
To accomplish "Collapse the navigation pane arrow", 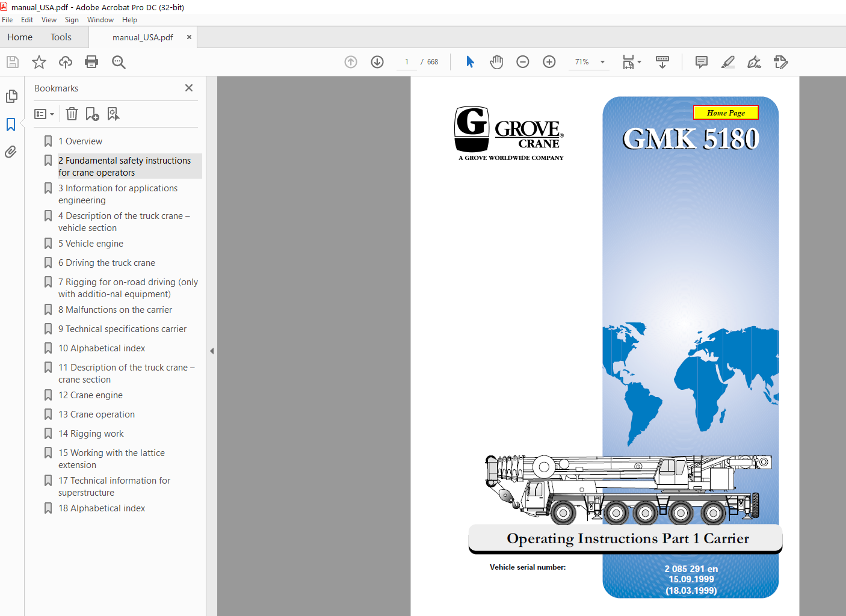I will (212, 351).
